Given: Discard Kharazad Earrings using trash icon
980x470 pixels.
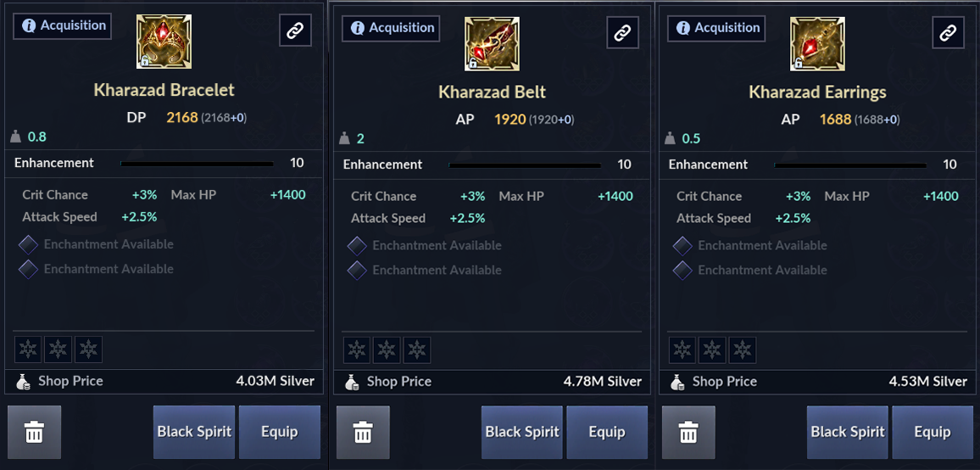Looking at the screenshot, I should point(688,434).
